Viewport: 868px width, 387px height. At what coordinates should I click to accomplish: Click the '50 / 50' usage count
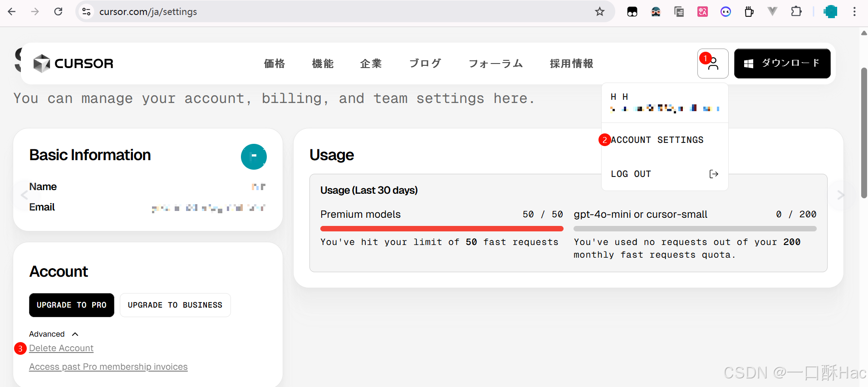pos(543,214)
